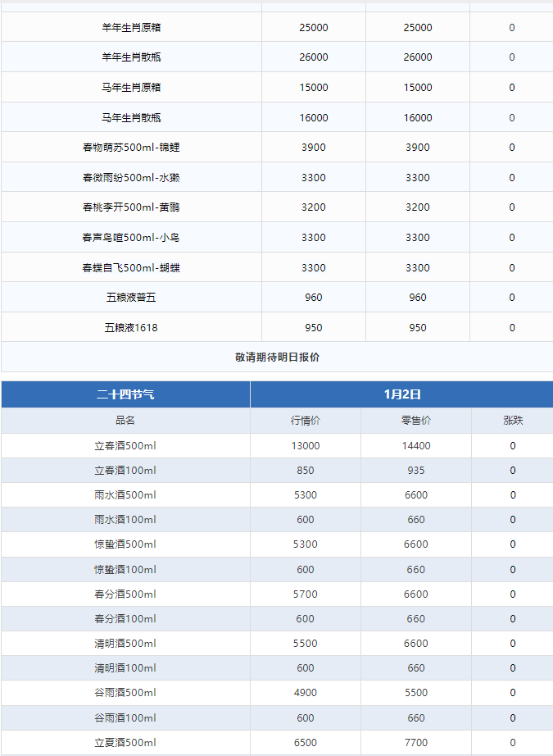Select the 立春酒500ml row name
The height and width of the screenshot is (756, 553).
click(125, 445)
